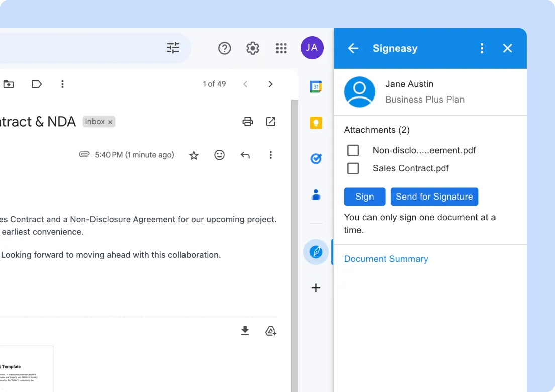Close the Signeasy side panel
This screenshot has width=555, height=392.
(x=508, y=48)
